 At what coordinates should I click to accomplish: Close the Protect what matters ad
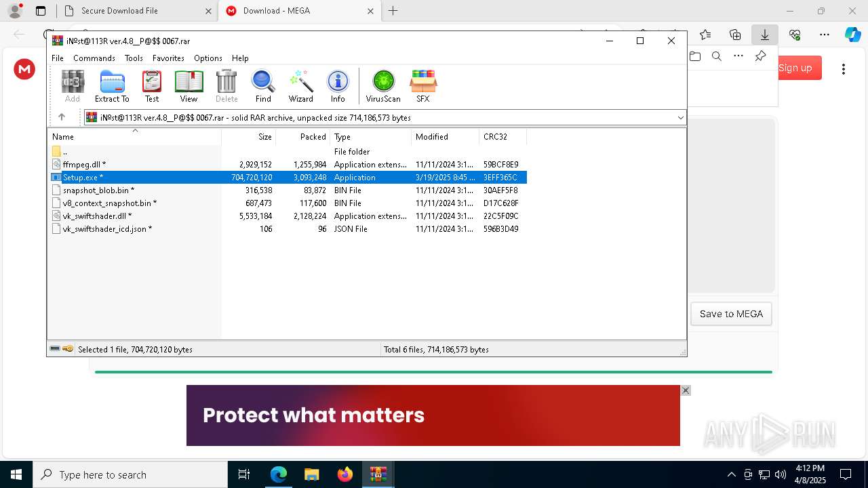(x=686, y=390)
